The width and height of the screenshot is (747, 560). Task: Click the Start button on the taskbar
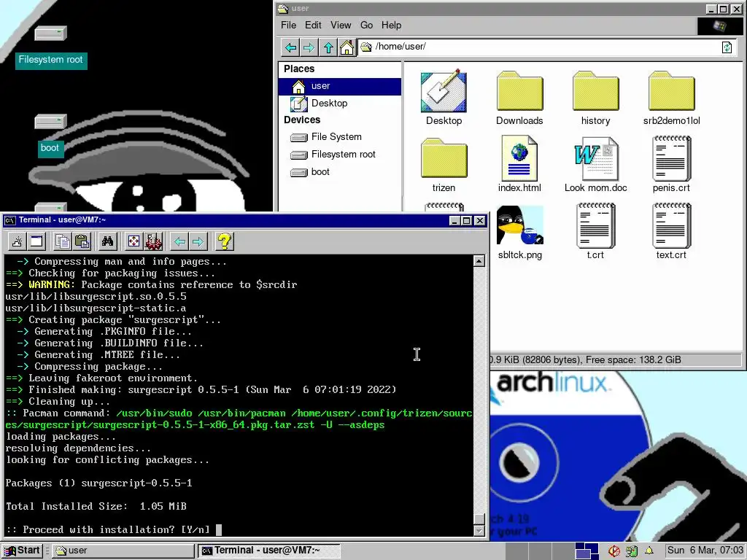23,551
